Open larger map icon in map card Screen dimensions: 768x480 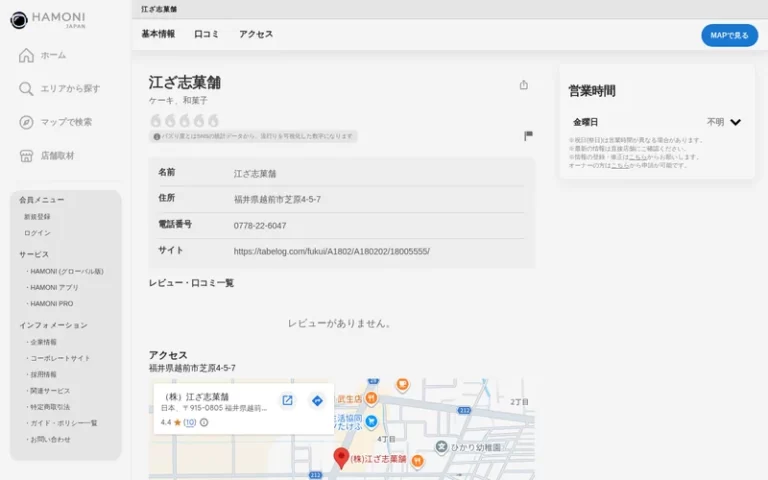point(288,400)
